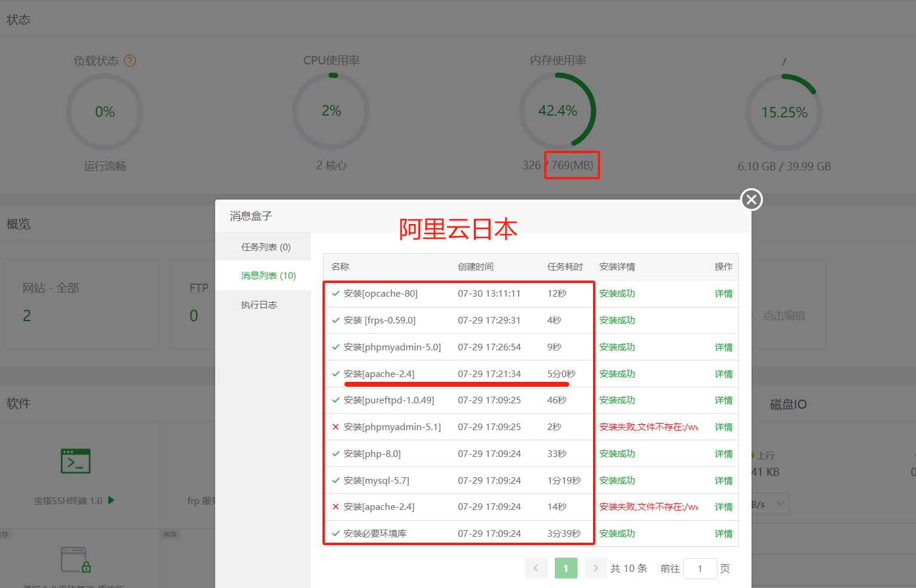Open 详情 for the 5分0秒 apache-2.4 install

pyautogui.click(x=724, y=374)
